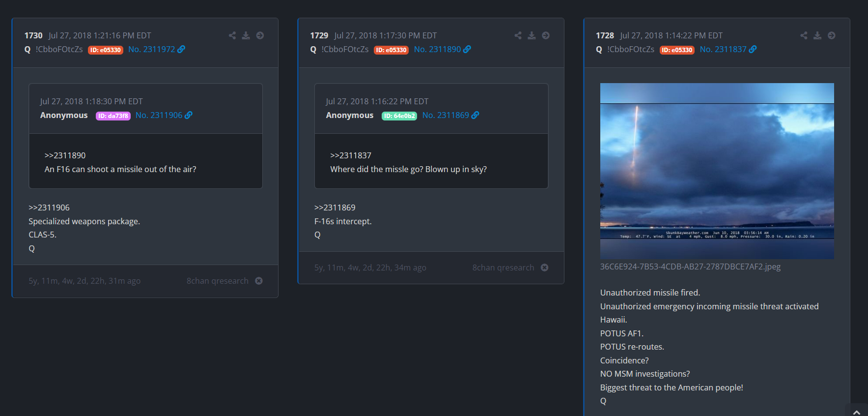Share post 1730 via share icon

(x=232, y=35)
